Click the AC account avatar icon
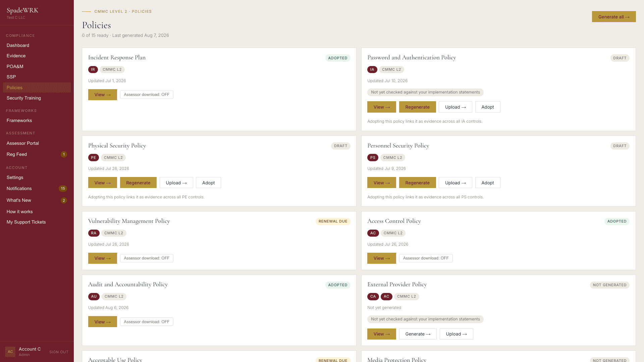This screenshot has height=362, width=644. click(10, 352)
